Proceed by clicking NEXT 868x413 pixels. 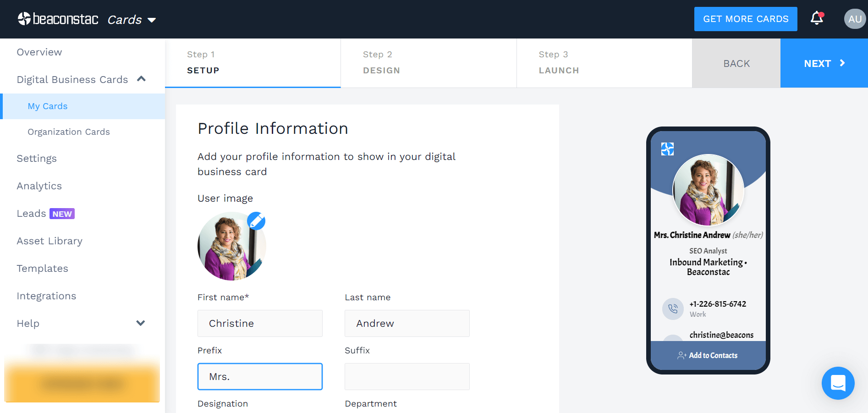(824, 63)
